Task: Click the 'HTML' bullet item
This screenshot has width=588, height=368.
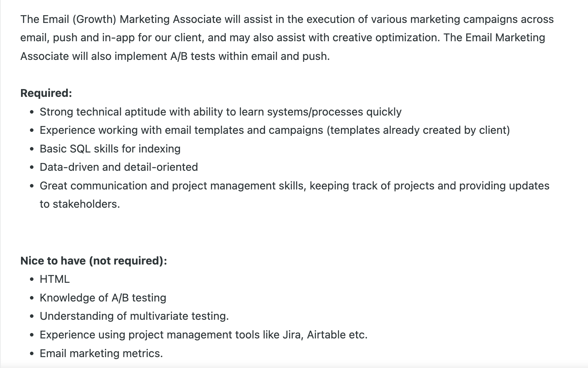Action: [x=54, y=279]
